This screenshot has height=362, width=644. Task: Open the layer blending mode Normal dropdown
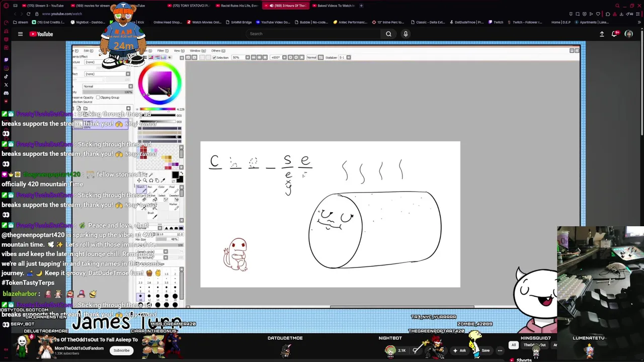coord(108,86)
